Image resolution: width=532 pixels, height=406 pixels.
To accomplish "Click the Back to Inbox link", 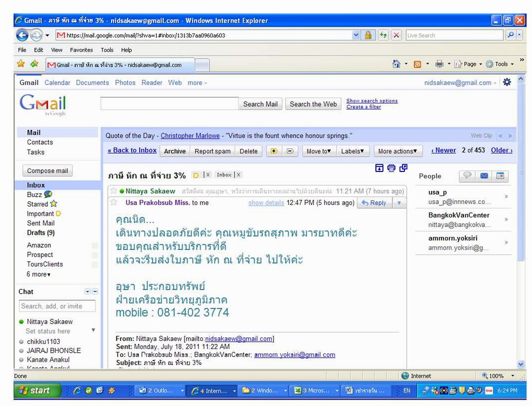I will (x=132, y=151).
